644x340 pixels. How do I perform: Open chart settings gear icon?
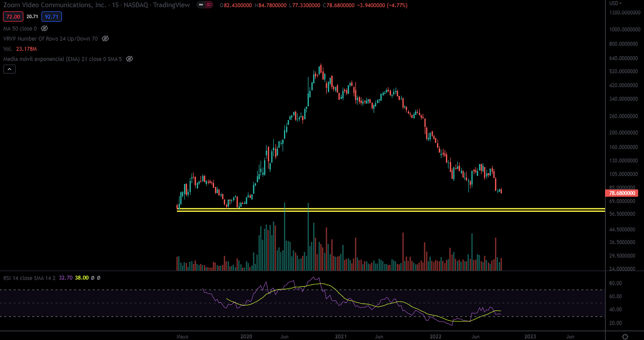(x=625, y=336)
